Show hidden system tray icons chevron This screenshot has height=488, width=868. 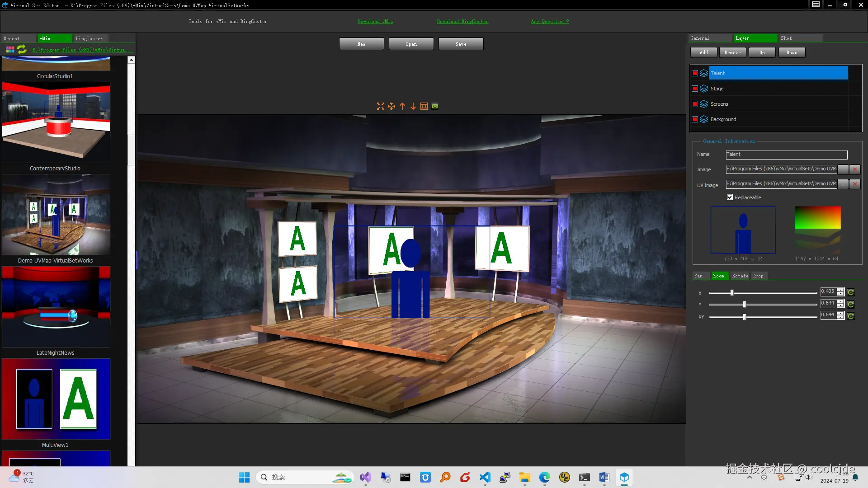click(x=750, y=477)
